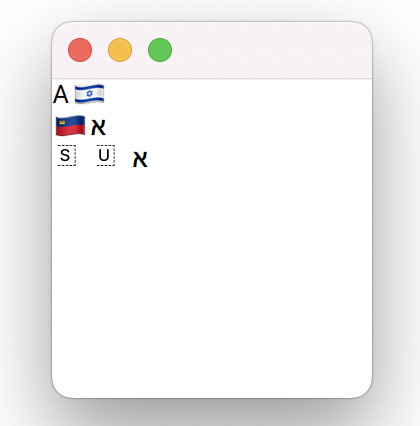420x426 pixels.
Task: Click the aleph after the U box
Action: 140,159
